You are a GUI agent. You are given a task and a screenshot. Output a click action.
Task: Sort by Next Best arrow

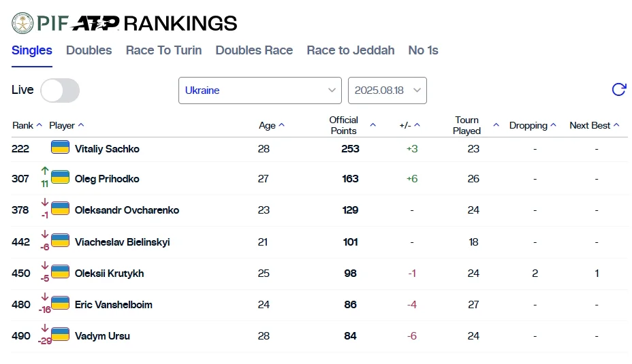point(616,125)
